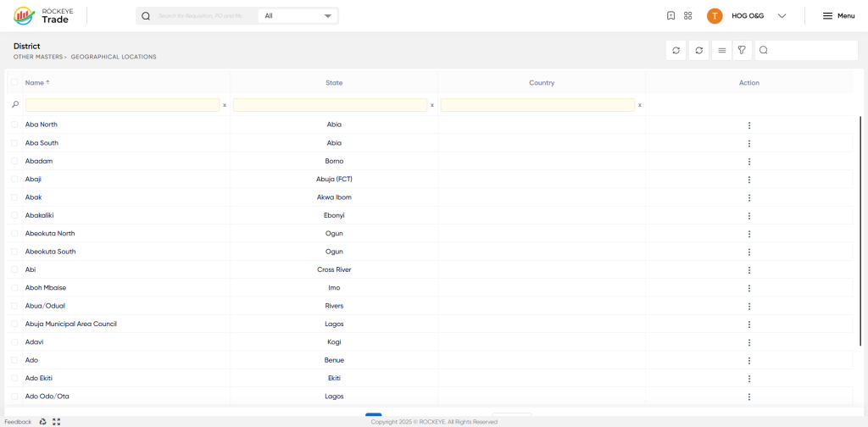The image size is (868, 427).
Task: Click the magnifier icon in the filter row
Action: coord(15,104)
